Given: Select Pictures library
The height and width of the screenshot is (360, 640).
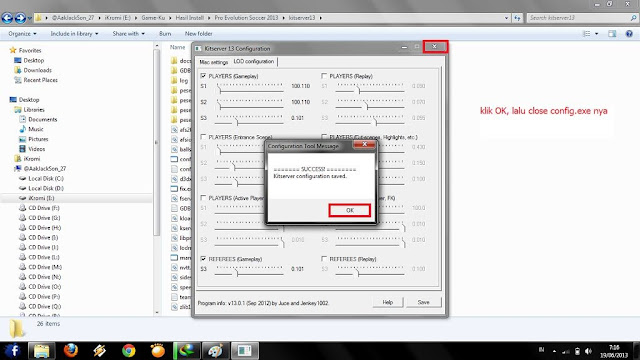Looking at the screenshot, I should click(x=38, y=139).
